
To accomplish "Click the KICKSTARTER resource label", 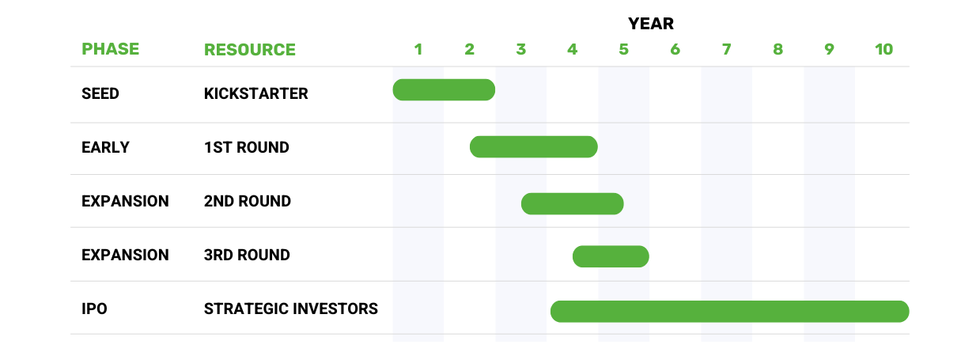I will pyautogui.click(x=256, y=94).
